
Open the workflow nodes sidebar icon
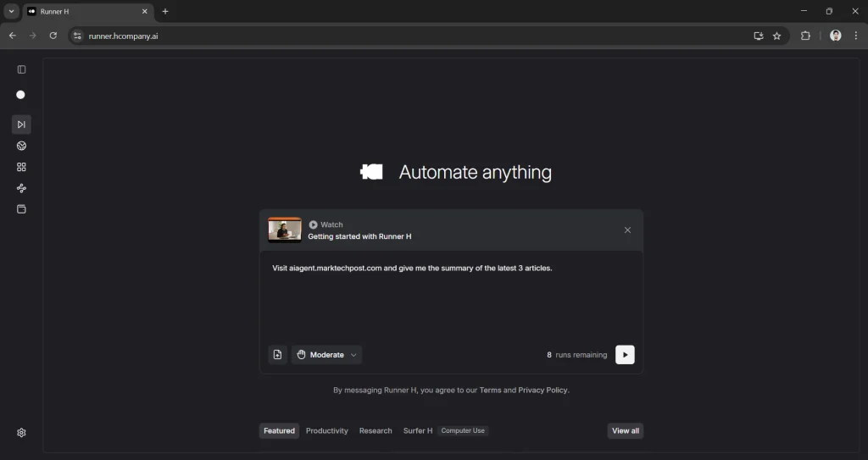coord(21,188)
